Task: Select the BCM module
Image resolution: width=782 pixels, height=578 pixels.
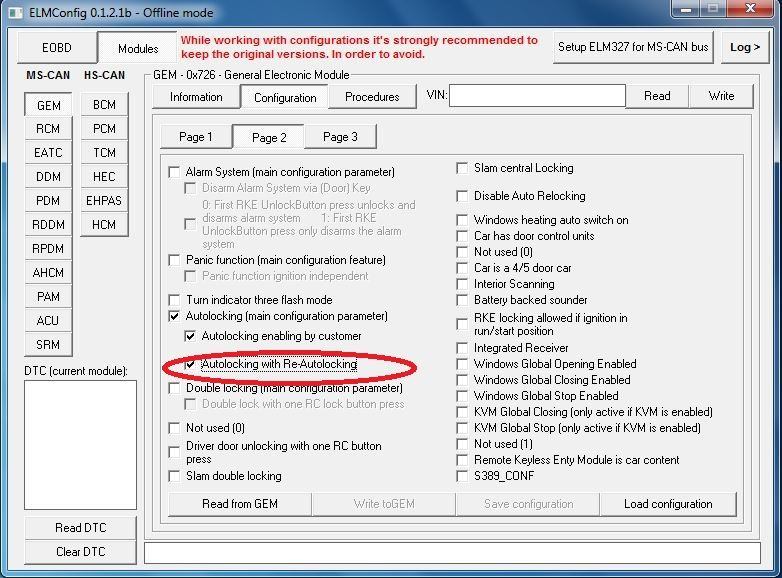Action: tap(104, 105)
